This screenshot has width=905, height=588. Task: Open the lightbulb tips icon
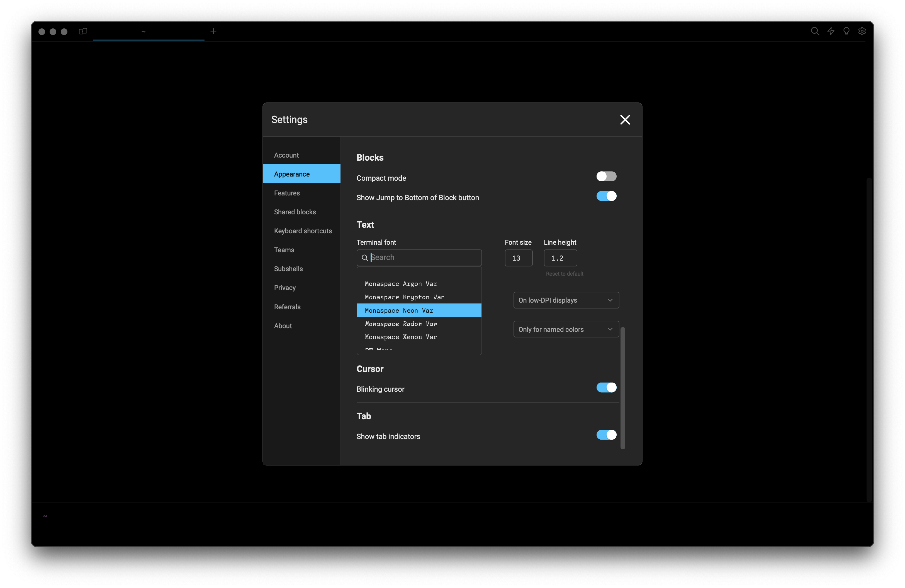[846, 31]
